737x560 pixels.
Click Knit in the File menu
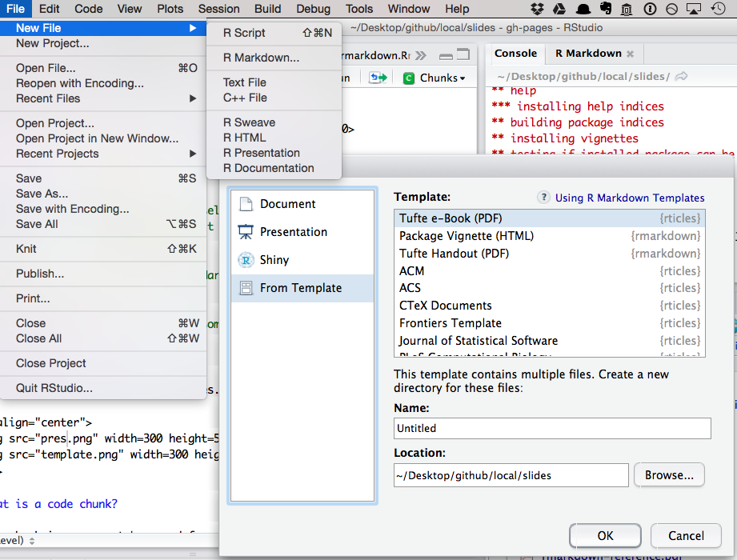coord(103,249)
